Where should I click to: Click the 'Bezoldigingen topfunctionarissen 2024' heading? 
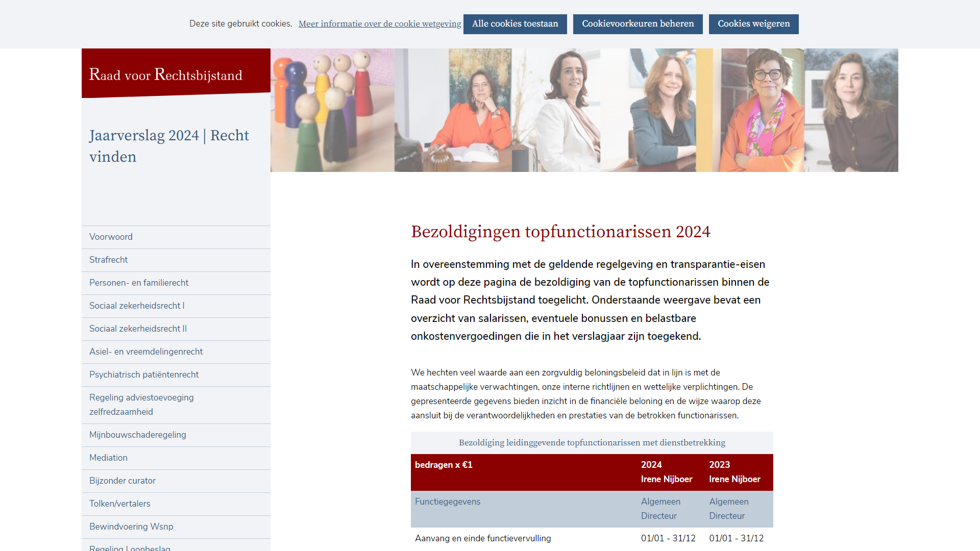click(560, 232)
